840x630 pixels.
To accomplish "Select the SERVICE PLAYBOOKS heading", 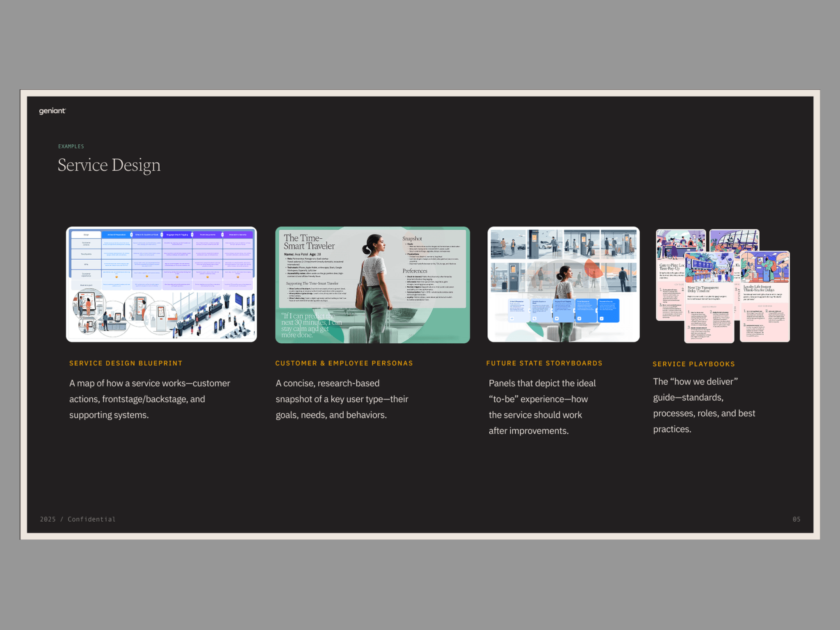I will [x=694, y=364].
